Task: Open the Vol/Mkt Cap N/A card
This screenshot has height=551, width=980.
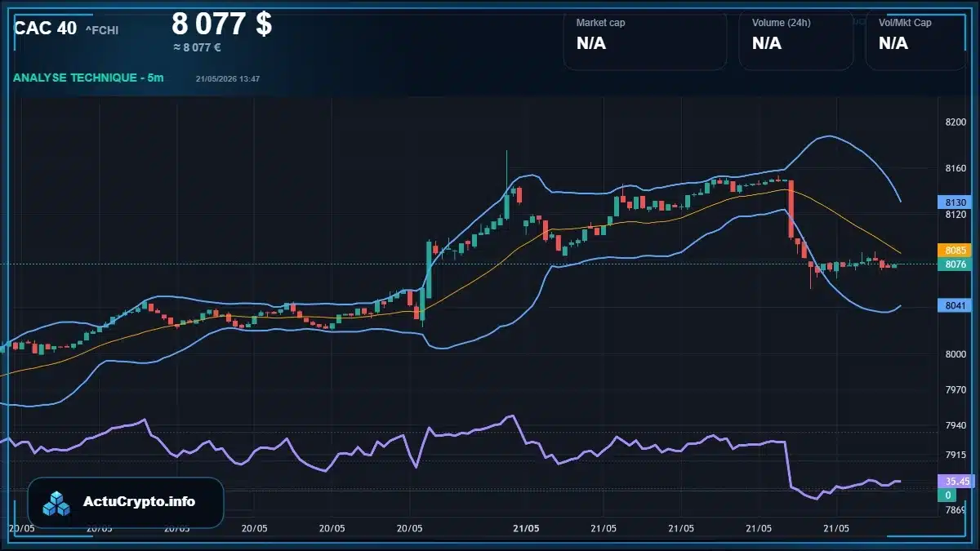Action: pos(915,40)
